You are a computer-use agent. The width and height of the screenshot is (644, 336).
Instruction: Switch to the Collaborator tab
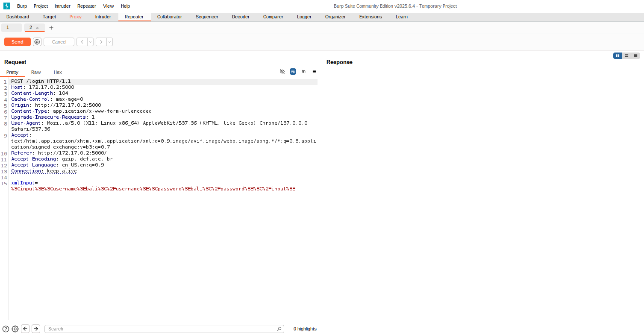170,17
